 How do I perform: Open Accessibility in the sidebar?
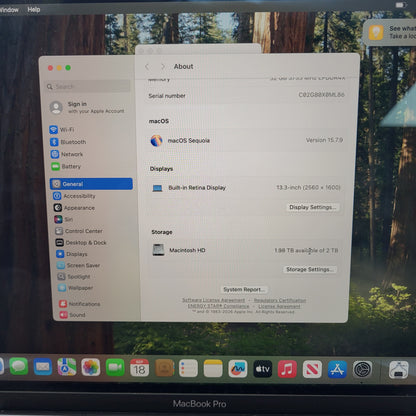pos(74,196)
